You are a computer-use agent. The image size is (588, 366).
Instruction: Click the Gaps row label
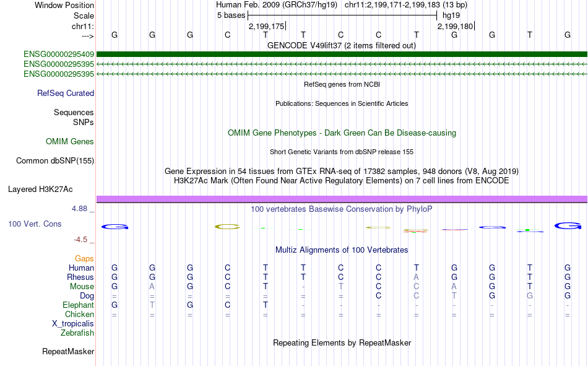pyautogui.click(x=84, y=258)
